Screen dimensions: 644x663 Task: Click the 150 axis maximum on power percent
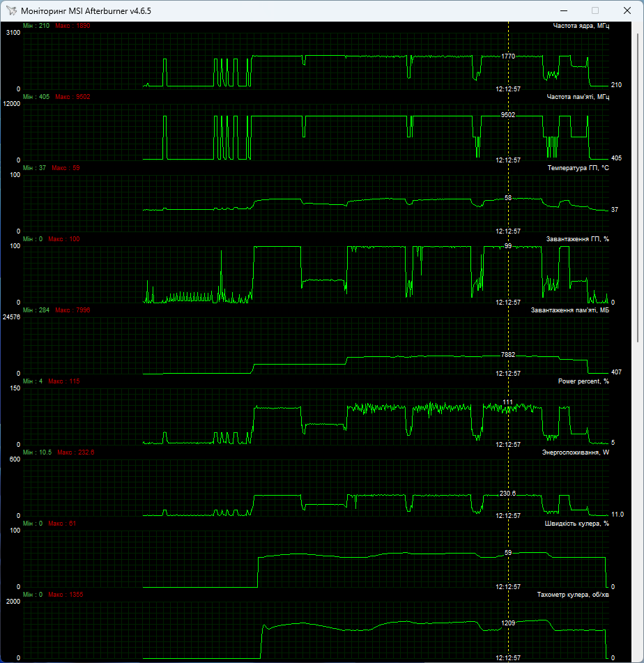[15, 388]
